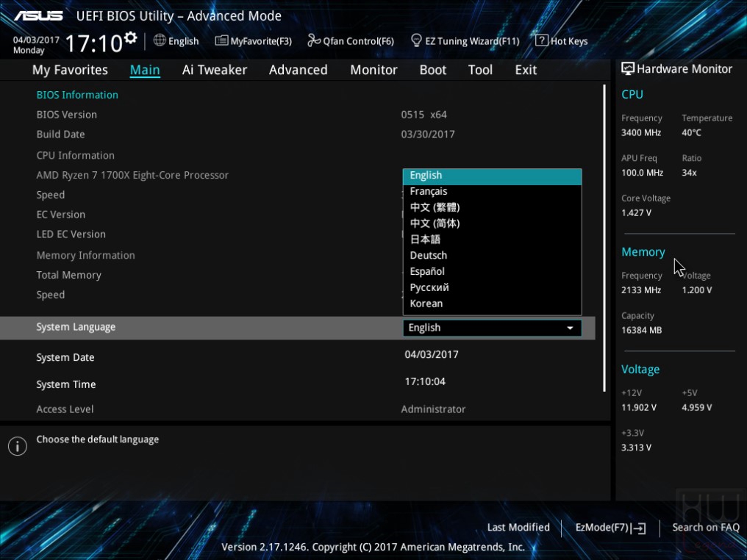Click CPU temperature 40°C reading
Viewport: 747px width, 560px height.
691,133
